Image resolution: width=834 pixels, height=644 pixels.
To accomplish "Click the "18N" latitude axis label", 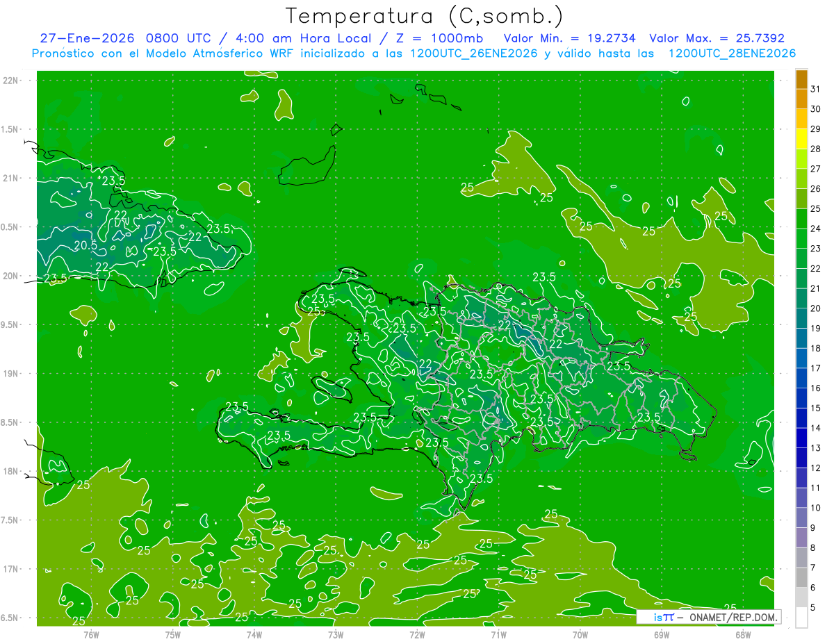I will pyautogui.click(x=11, y=471).
